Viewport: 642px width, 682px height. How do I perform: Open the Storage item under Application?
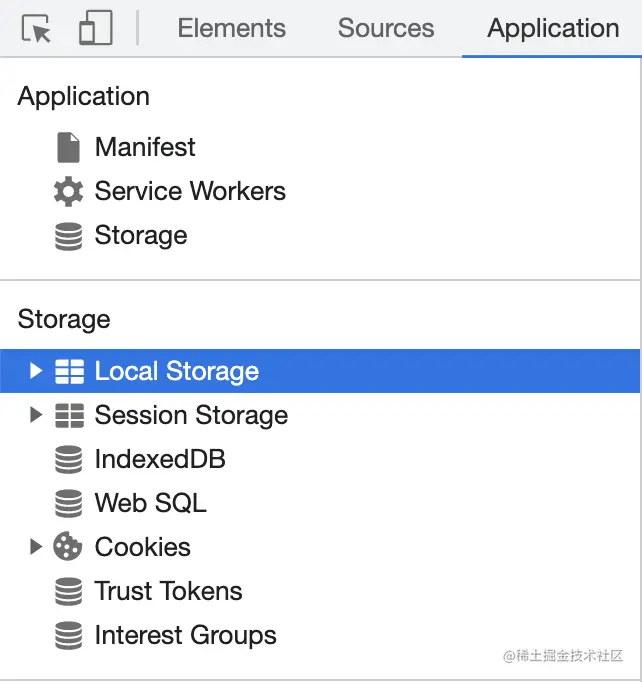click(x=141, y=235)
